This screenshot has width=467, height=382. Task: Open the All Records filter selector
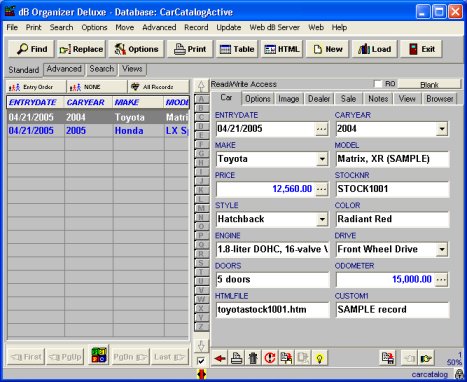click(x=158, y=87)
